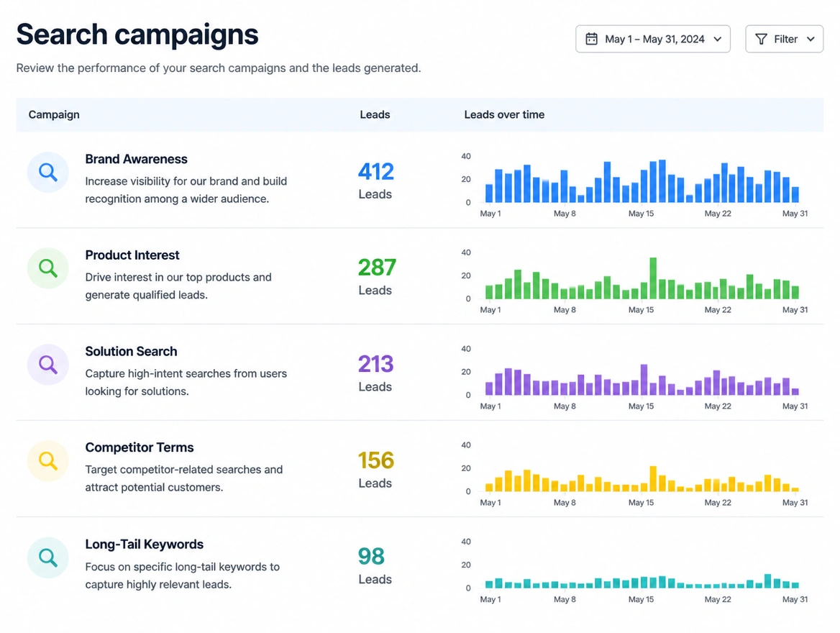Open the Long-Tail Keywords campaign title
The width and height of the screenshot is (840, 633).
point(144,545)
